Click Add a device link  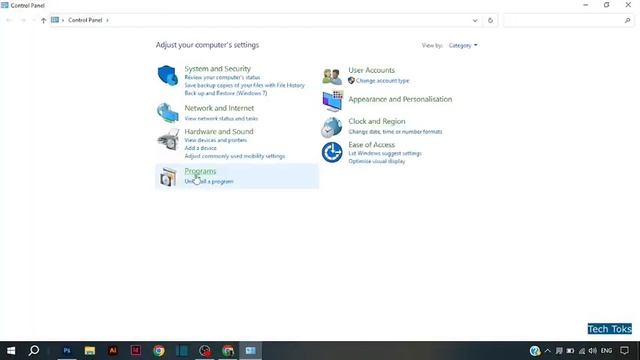200,148
